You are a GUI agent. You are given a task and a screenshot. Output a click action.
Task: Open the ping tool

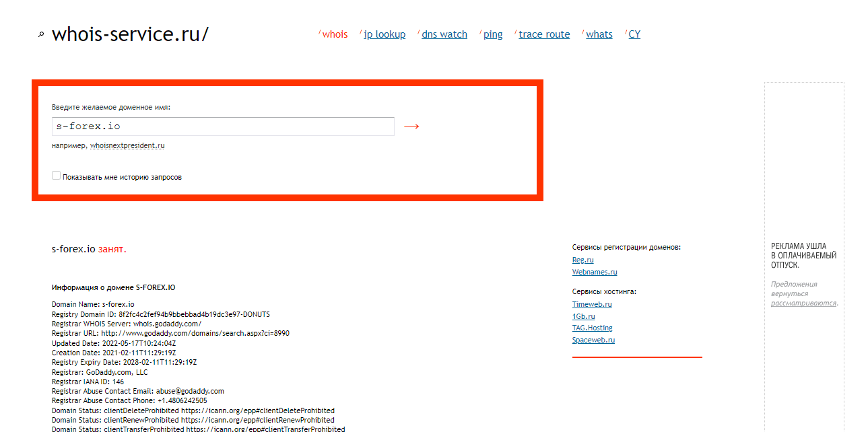pos(493,34)
